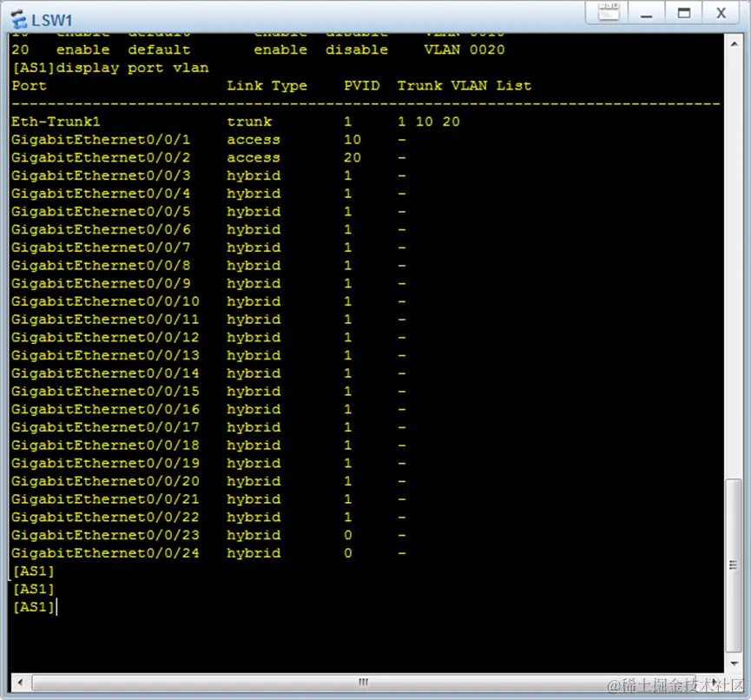Screen dimensions: 751x700
Task: Click the 'PVID' column header
Action: [362, 86]
